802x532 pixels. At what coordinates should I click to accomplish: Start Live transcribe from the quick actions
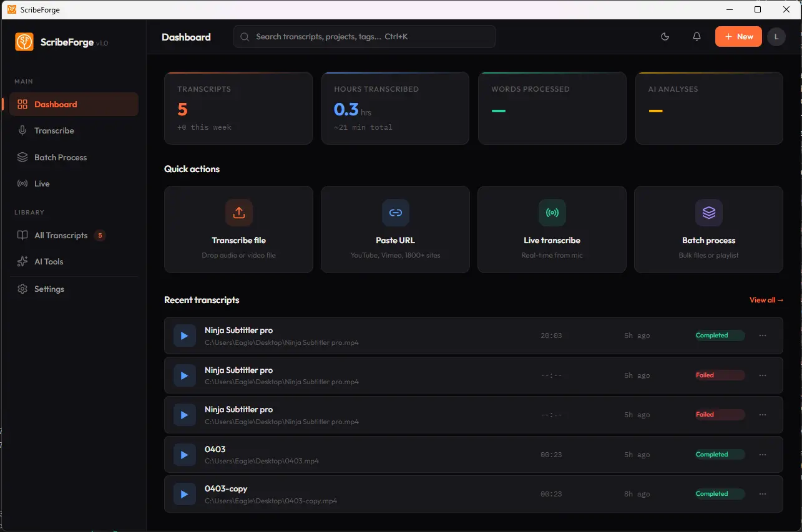(x=552, y=230)
